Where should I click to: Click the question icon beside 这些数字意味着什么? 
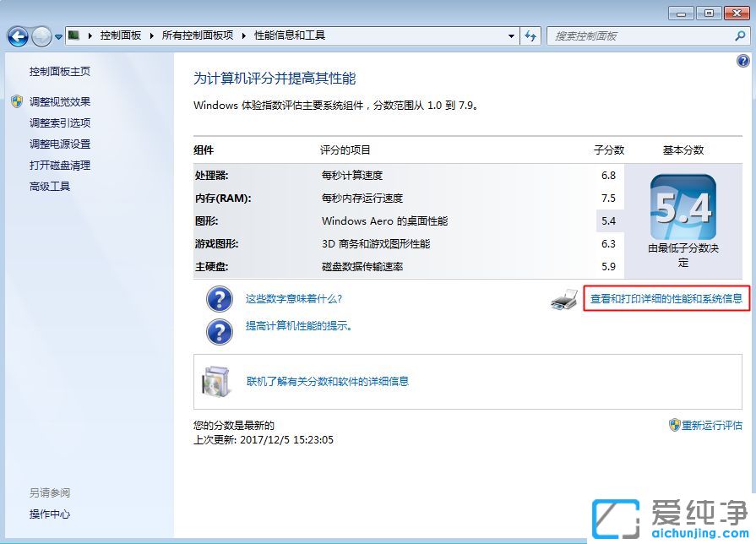point(219,298)
